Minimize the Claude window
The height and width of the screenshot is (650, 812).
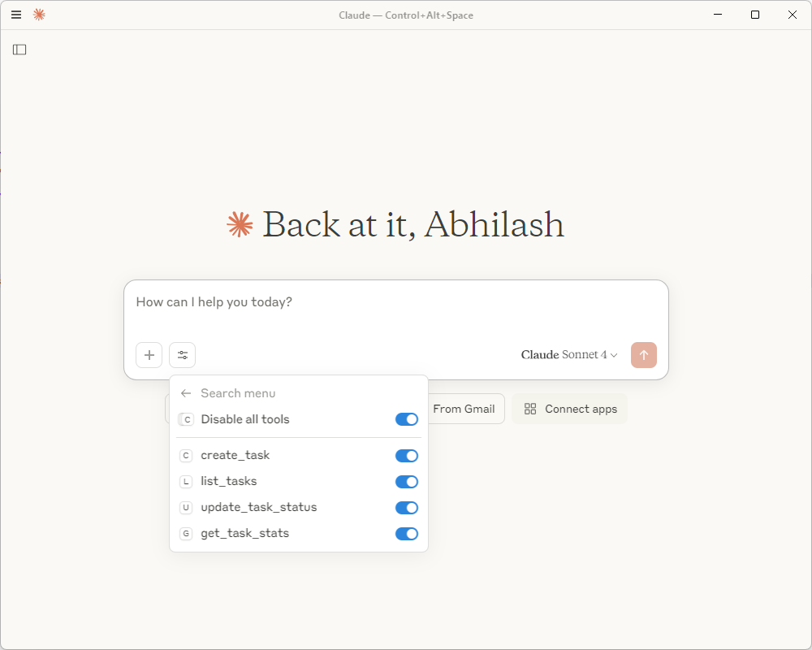[718, 15]
